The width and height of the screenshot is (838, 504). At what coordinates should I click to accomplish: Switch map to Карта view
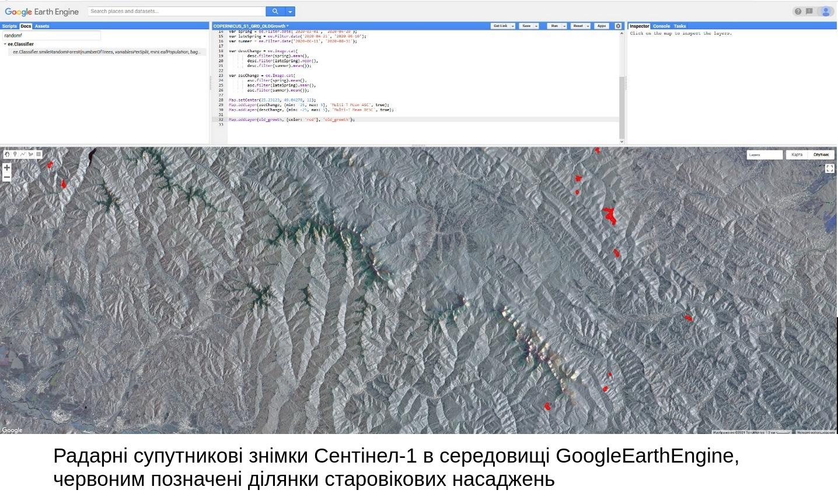797,155
